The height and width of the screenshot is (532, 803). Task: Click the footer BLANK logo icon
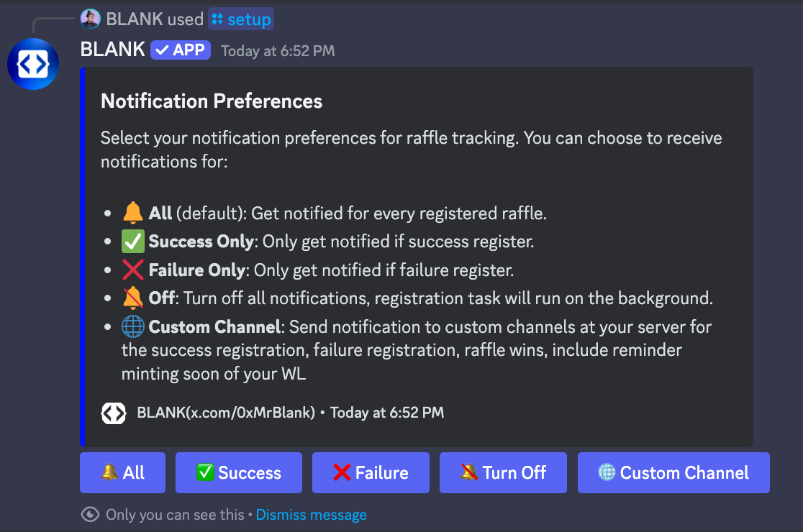tap(114, 413)
